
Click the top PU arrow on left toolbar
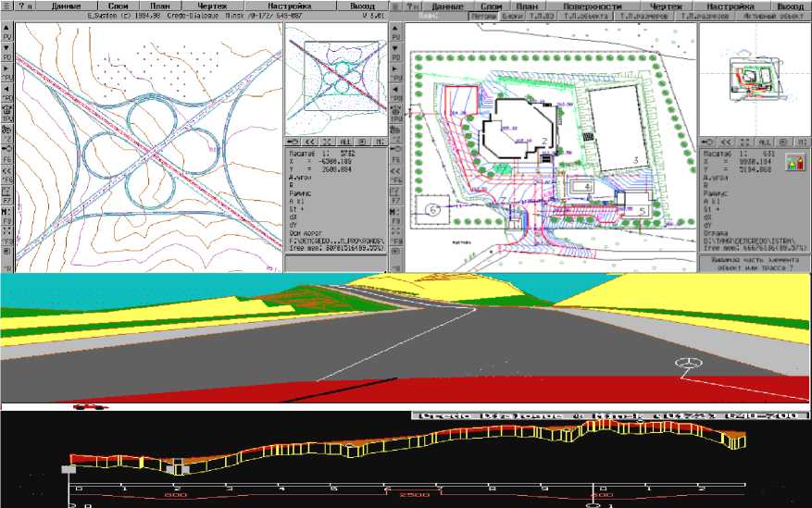pos(7,28)
